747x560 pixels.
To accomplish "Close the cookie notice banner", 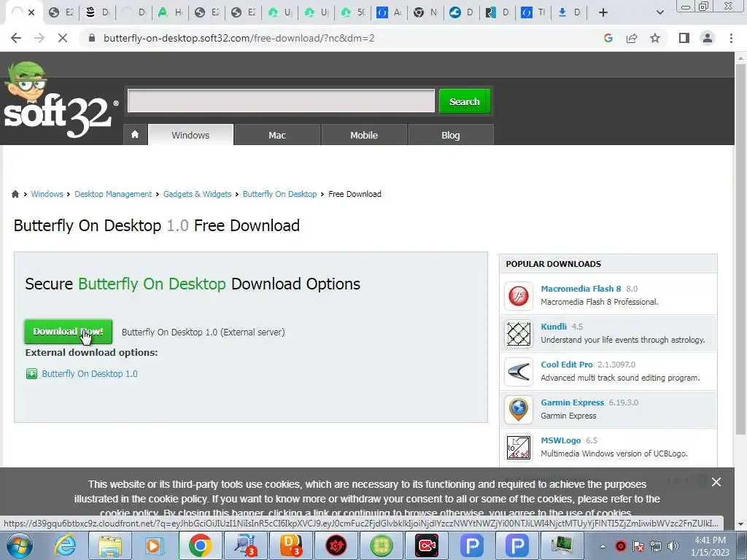I will click(x=716, y=482).
